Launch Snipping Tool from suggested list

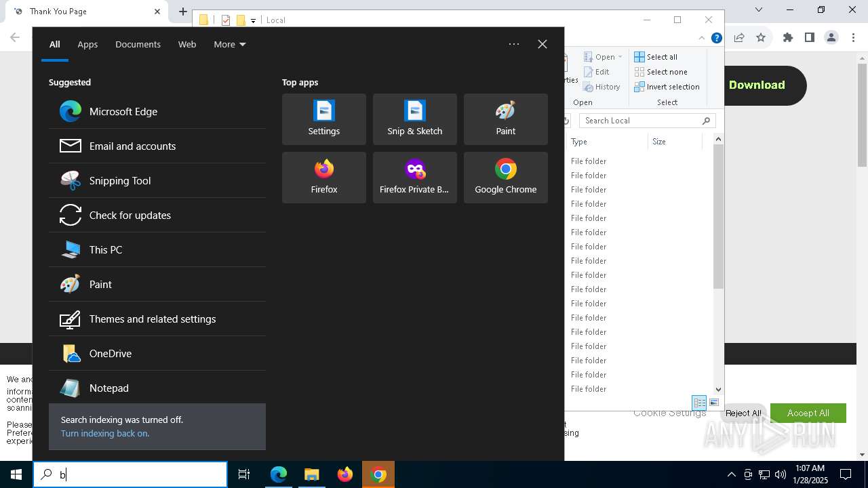(157, 180)
